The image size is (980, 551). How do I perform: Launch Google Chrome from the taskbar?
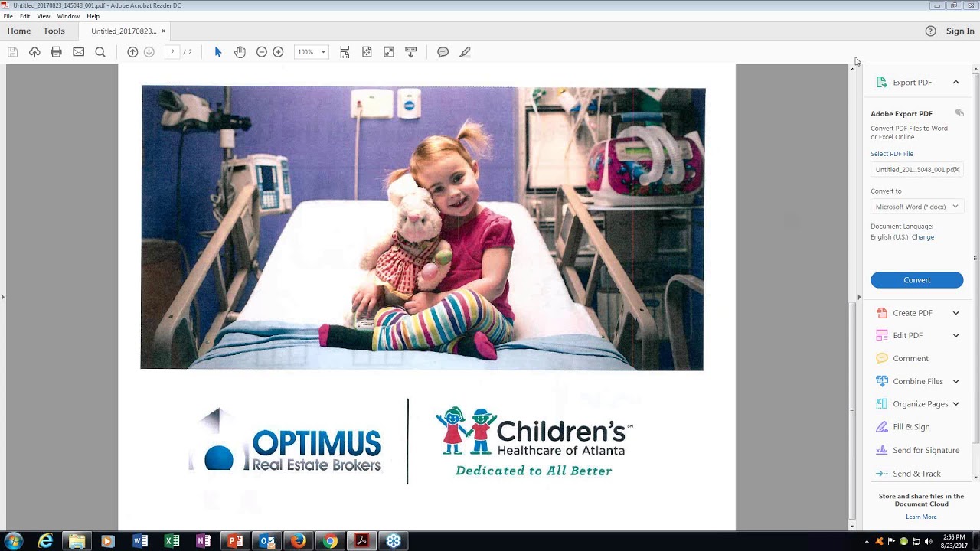pyautogui.click(x=330, y=541)
